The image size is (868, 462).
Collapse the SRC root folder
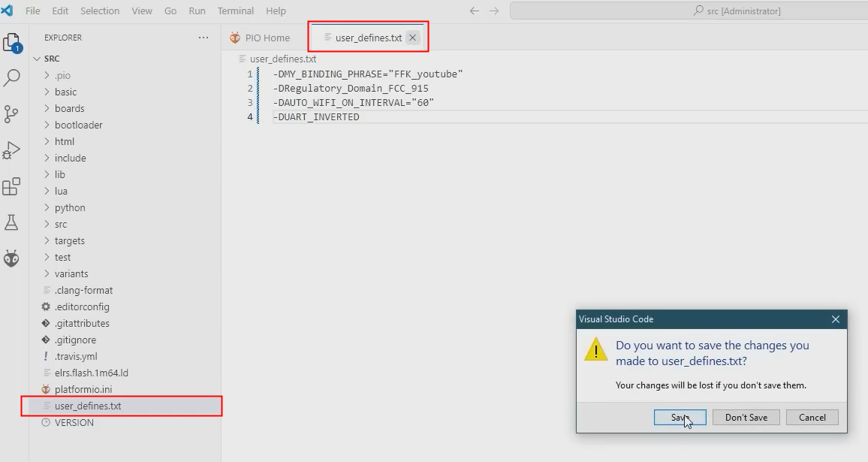52,59
